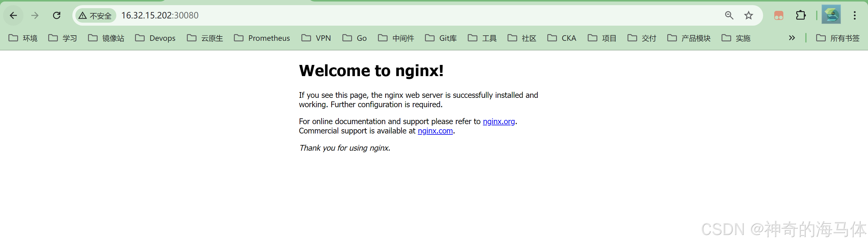Open the Chrome three-dot menu
This screenshot has width=868, height=244.
click(x=854, y=15)
